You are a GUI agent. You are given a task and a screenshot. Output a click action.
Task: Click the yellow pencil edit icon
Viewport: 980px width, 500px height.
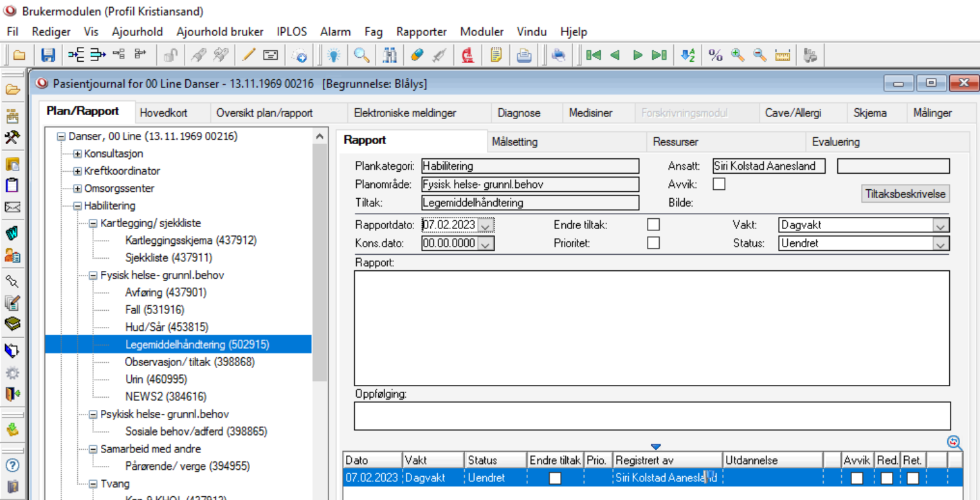click(249, 55)
